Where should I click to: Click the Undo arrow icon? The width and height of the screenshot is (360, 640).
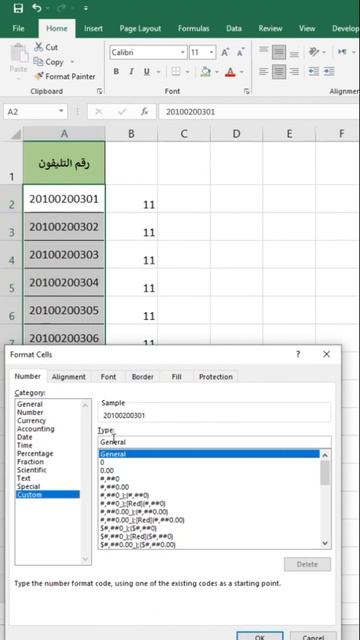click(37, 8)
